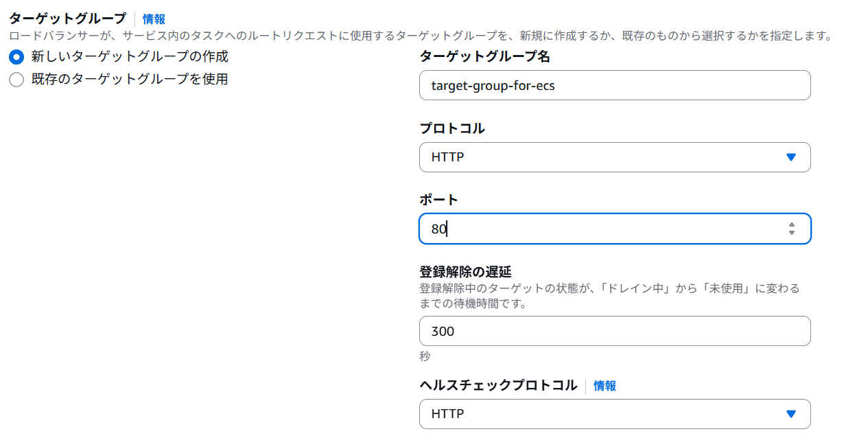Click the ポート field label
This screenshot has height=436, width=868.
click(x=438, y=200)
